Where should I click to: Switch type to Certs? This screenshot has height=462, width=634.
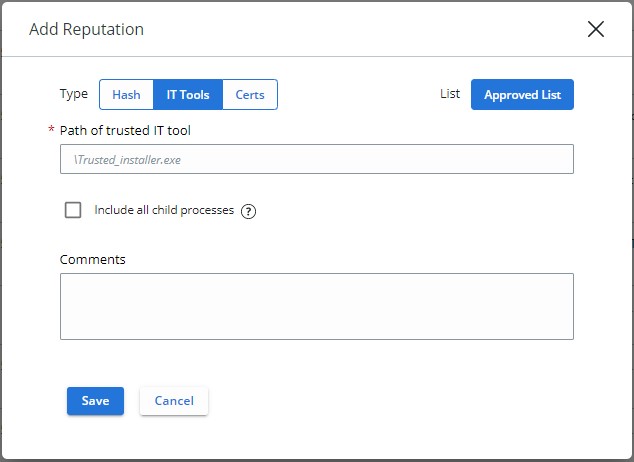tap(250, 95)
